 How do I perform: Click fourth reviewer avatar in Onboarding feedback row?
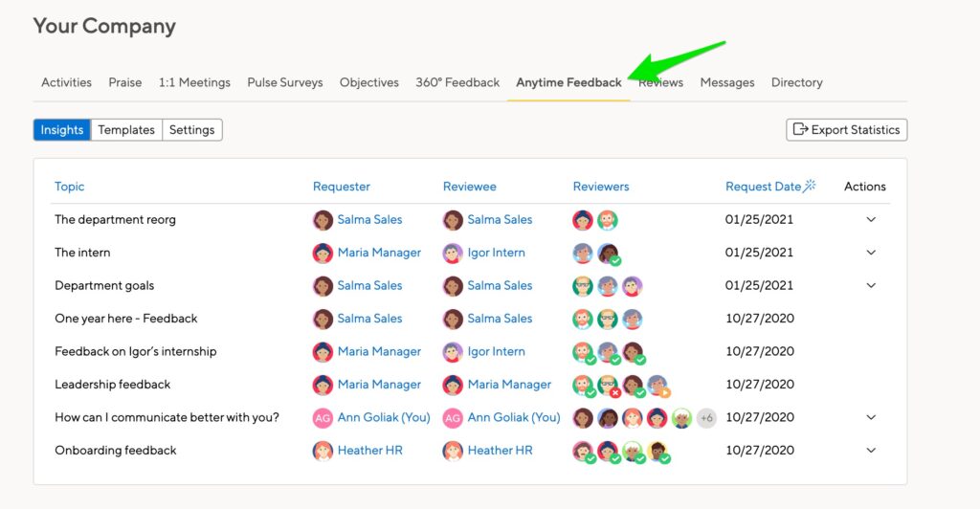point(657,452)
